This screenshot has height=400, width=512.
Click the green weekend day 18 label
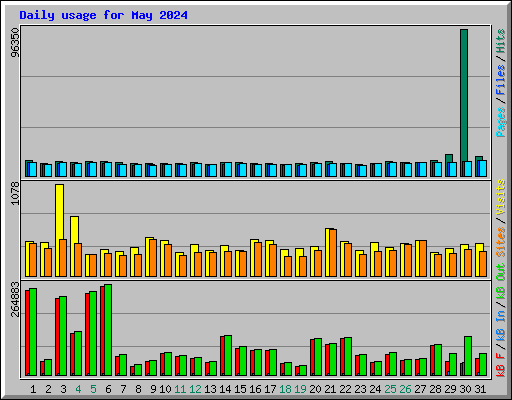coord(285,389)
